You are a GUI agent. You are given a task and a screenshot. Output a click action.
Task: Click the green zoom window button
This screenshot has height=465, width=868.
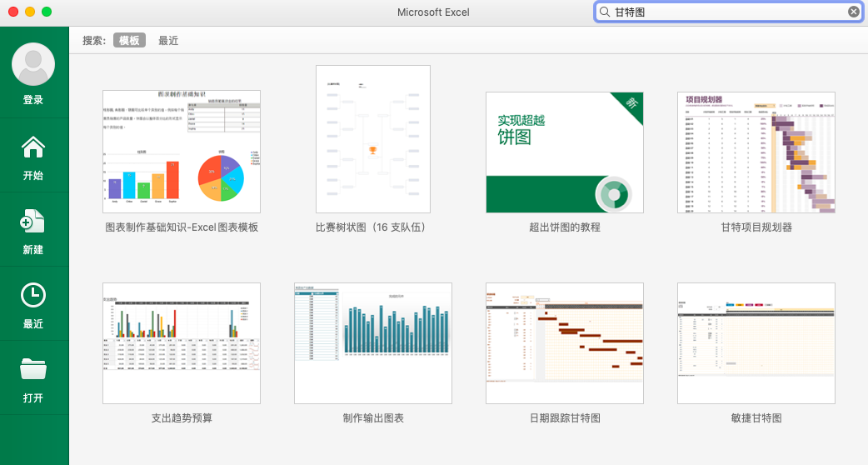(x=47, y=12)
